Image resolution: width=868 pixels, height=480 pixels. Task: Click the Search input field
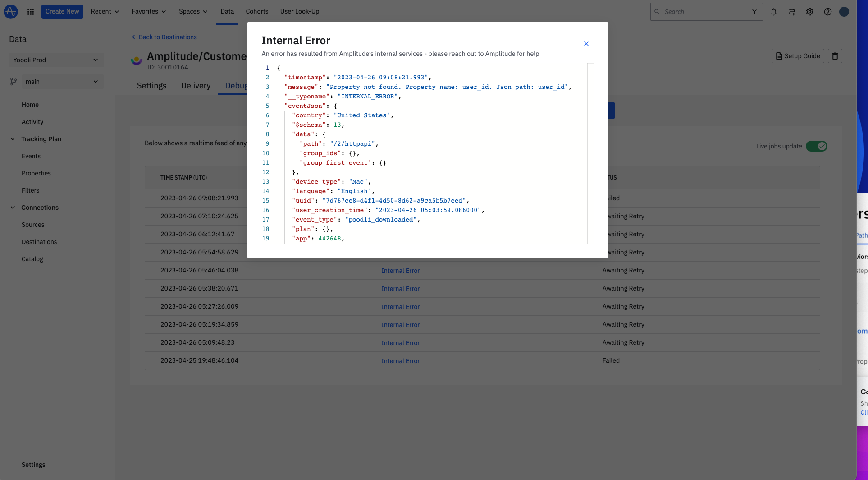[x=706, y=12]
